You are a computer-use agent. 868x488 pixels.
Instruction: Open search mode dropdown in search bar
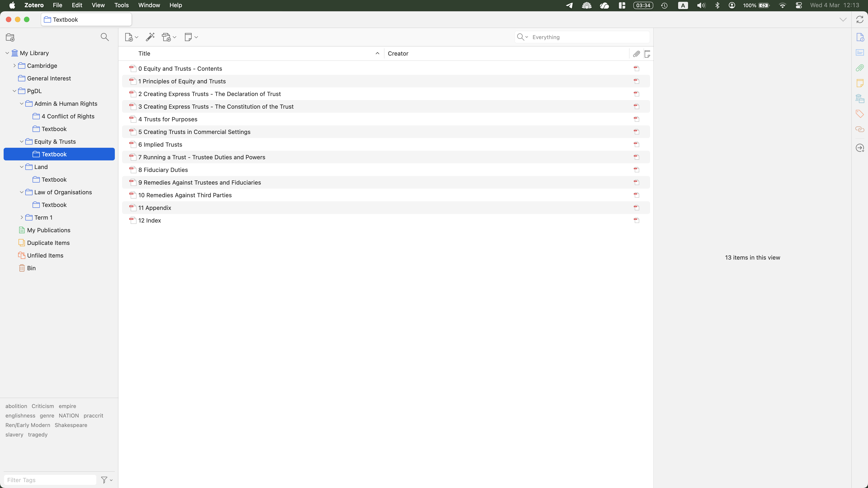[x=522, y=37]
